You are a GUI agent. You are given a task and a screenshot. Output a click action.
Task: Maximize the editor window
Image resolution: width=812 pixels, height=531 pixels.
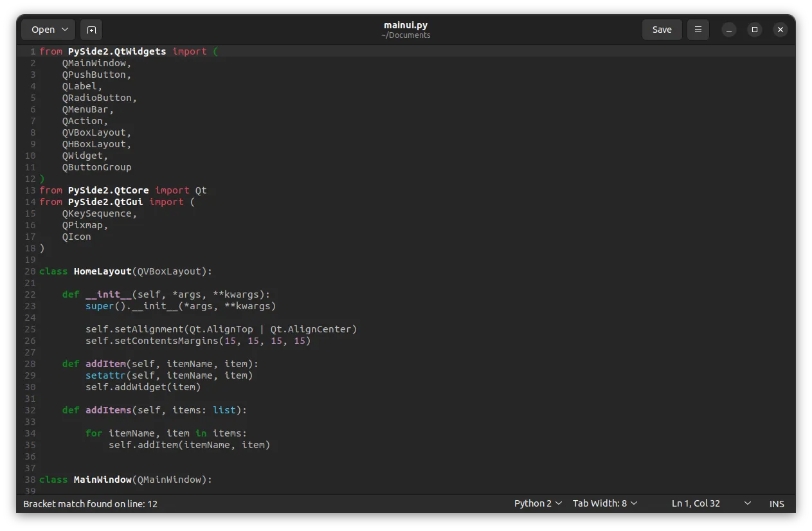point(755,30)
